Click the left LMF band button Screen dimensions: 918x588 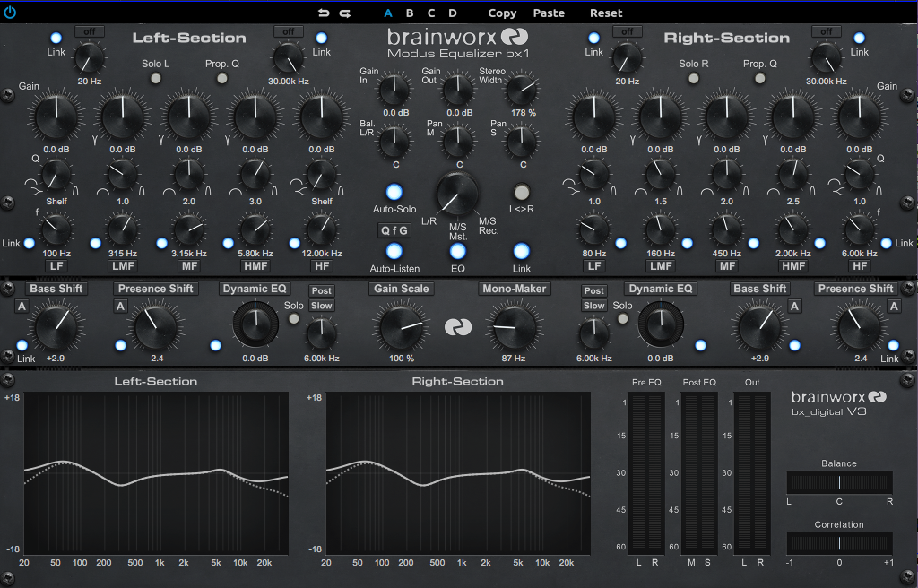(123, 266)
